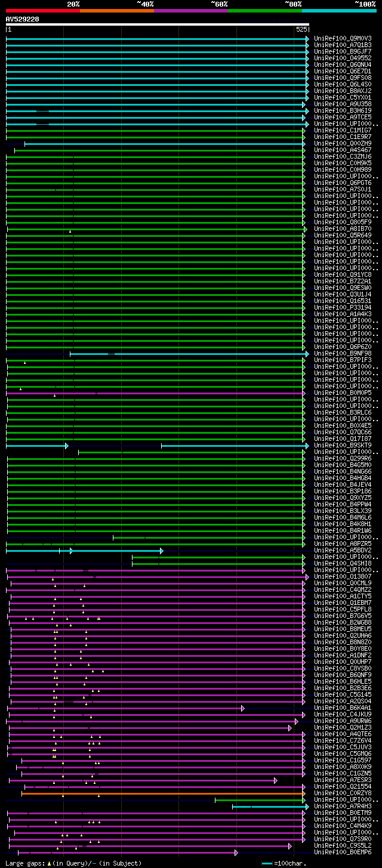
Task: Open UniRef100_B9SKT9 entry
Action: click(x=343, y=445)
